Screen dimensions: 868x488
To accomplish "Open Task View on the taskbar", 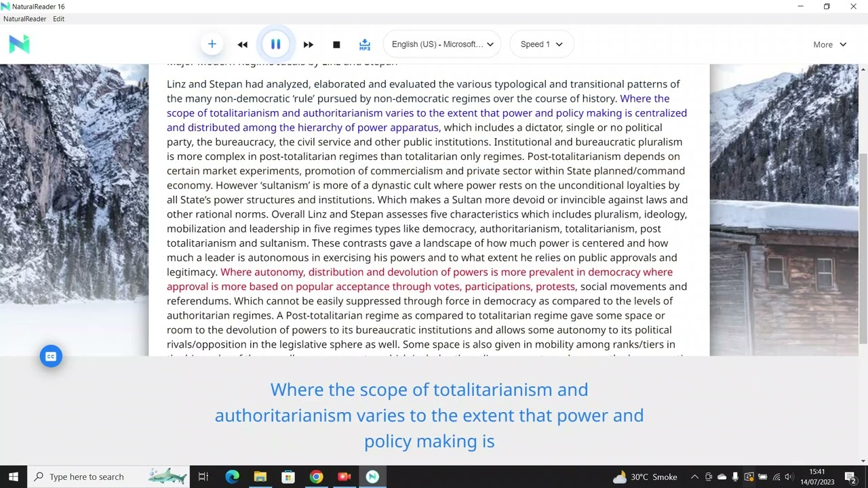I will [x=203, y=476].
